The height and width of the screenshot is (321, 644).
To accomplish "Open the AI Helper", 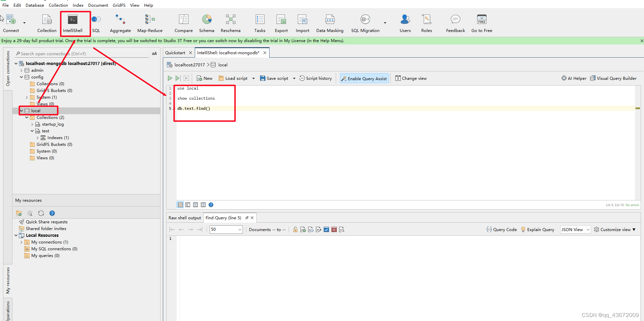I will pos(574,78).
